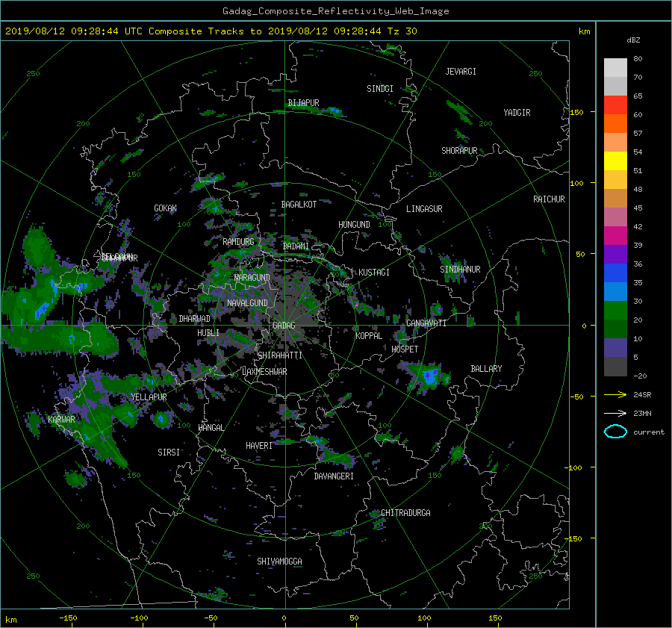Pick the bright green 20–30 dBZ swatch
The image size is (672, 628).
point(615,311)
